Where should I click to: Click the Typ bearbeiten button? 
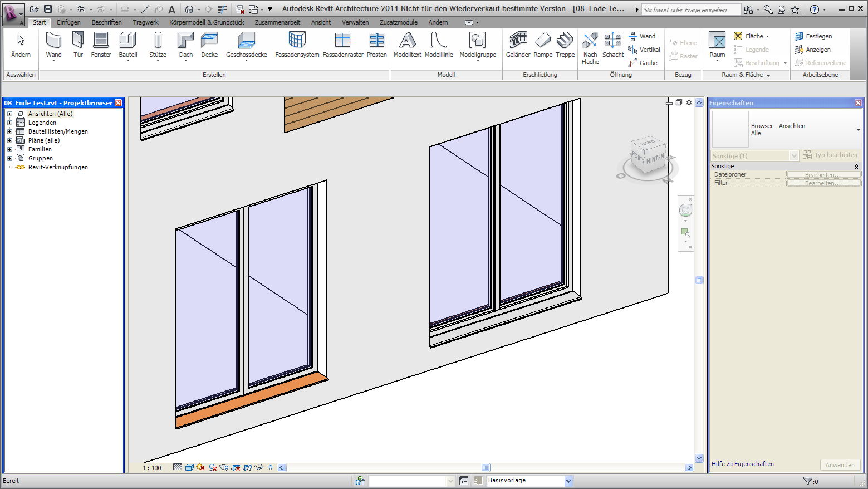click(x=831, y=155)
